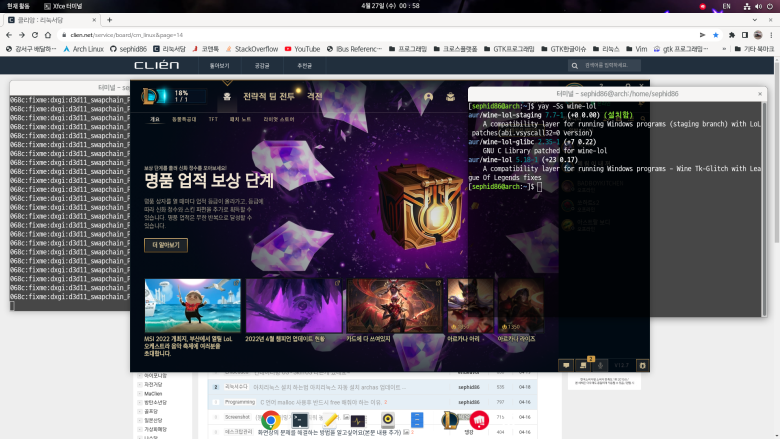Screen dimensions: 780x439
Task: Open Chrome extensions puzzle icon
Action: tap(732, 35)
